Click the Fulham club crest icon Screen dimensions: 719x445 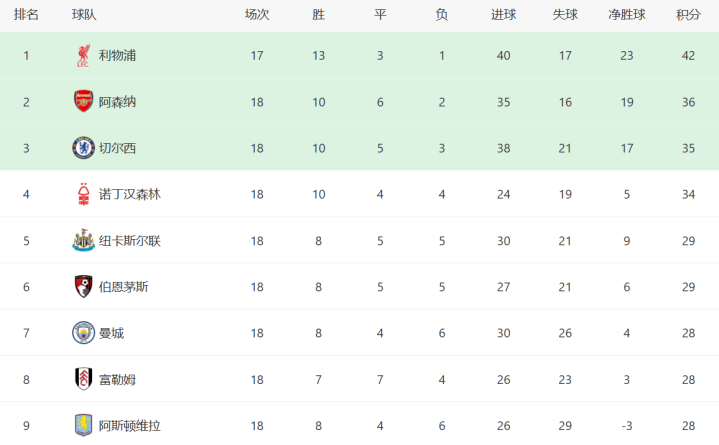pyautogui.click(x=83, y=379)
